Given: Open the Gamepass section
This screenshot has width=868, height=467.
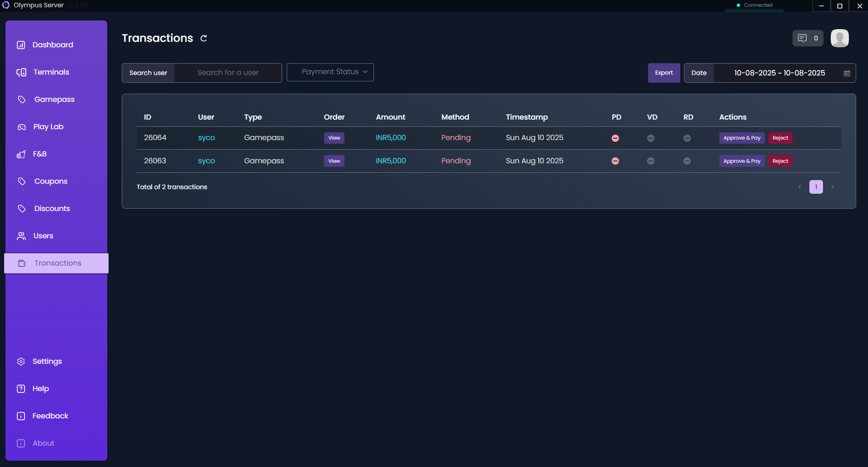Looking at the screenshot, I should pos(54,99).
